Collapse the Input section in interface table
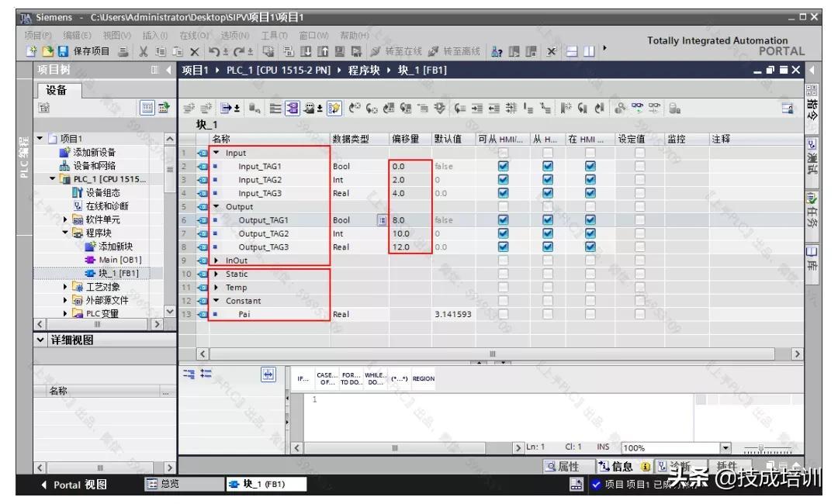 216,153
